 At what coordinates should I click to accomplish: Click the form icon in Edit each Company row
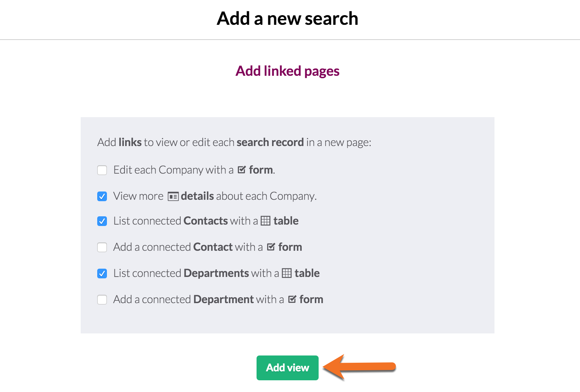click(242, 169)
